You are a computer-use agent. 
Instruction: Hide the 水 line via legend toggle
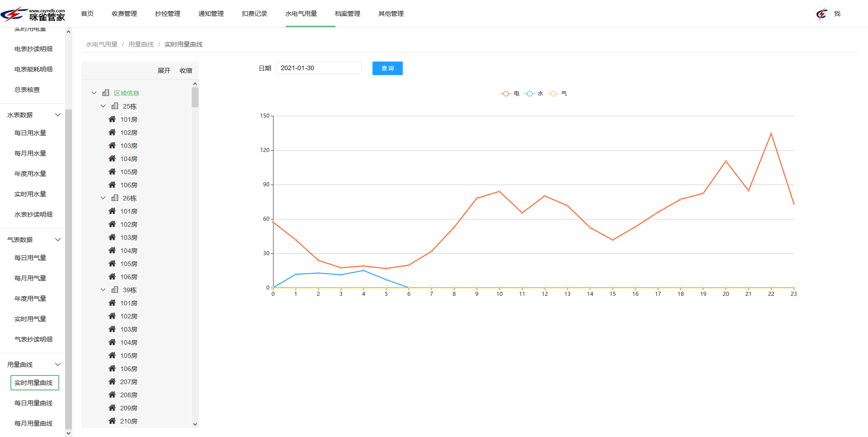click(533, 93)
